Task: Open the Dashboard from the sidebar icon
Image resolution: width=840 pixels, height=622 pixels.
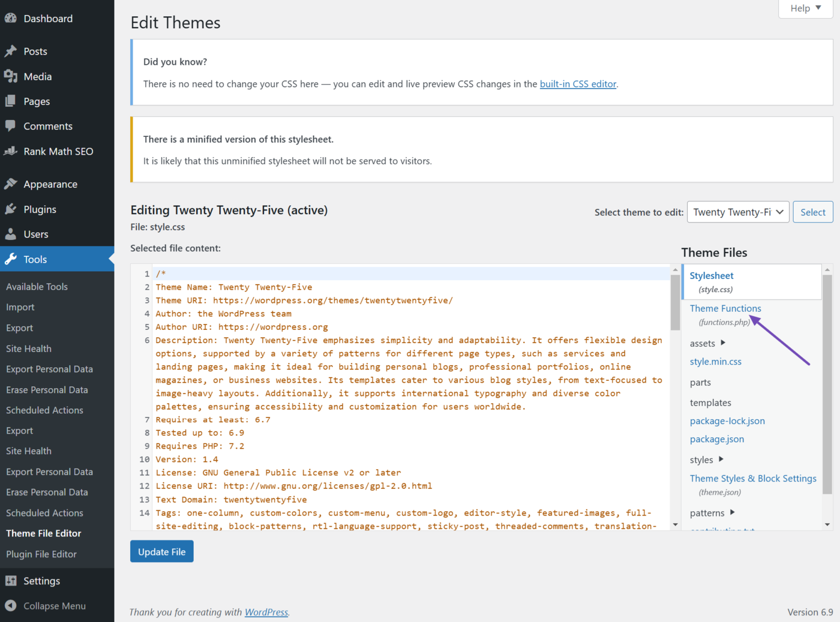Action: (x=12, y=18)
